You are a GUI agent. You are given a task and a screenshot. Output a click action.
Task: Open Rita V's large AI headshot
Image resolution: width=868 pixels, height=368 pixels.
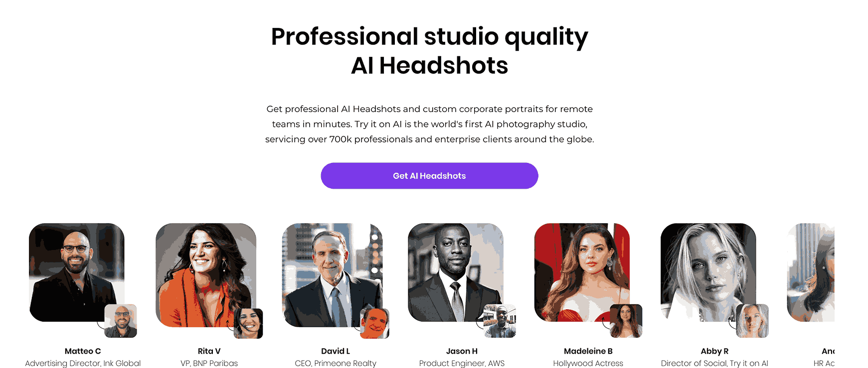coord(205,274)
